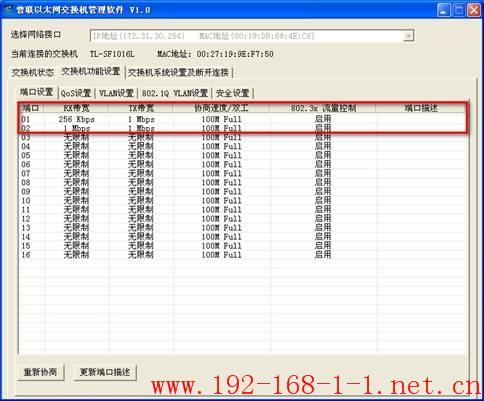Click the TL-SF1016L switch model text
The height and width of the screenshot is (401, 484).
tap(112, 54)
